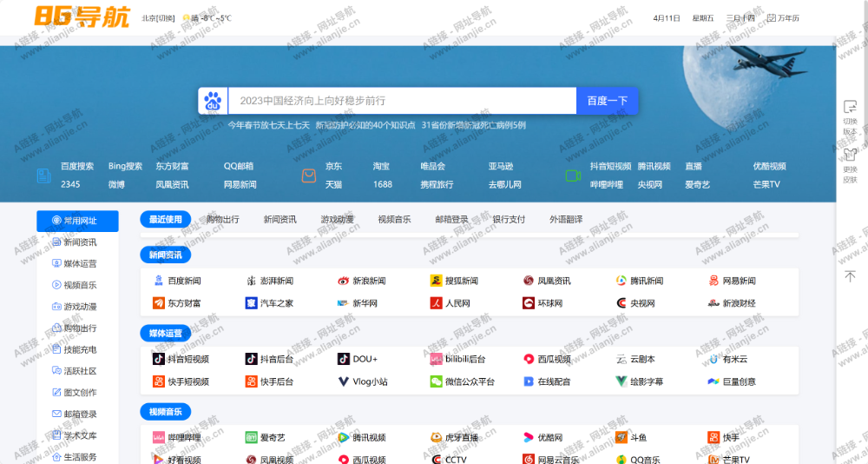Open the 抖音后台 site icon
868x464 pixels.
pos(252,359)
